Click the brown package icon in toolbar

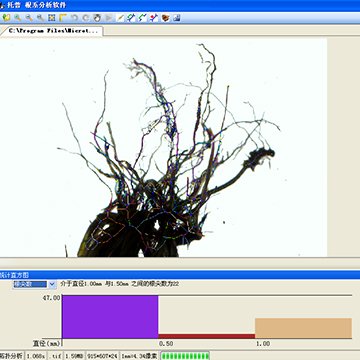[x=165, y=18]
